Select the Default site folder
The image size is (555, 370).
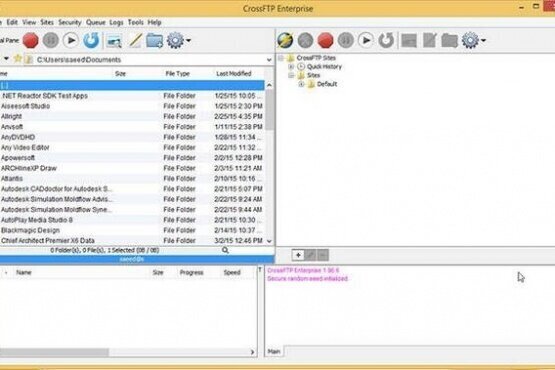327,84
